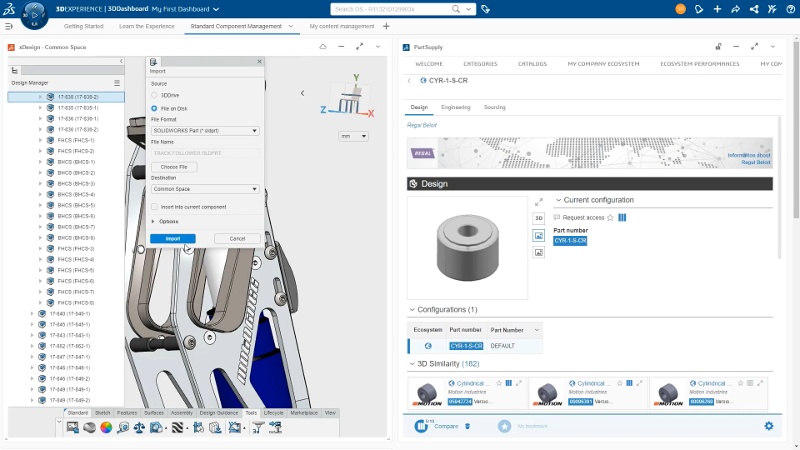Open the Help question mark icon

click(x=790, y=9)
